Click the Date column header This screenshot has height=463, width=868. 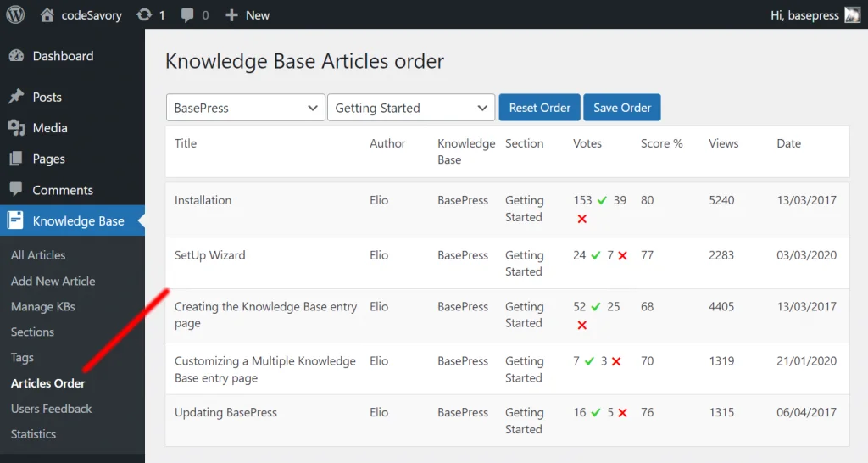789,143
